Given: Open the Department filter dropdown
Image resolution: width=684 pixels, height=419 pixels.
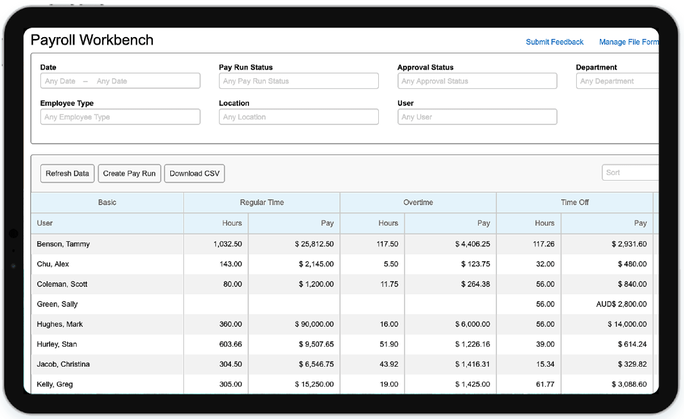Looking at the screenshot, I should tap(617, 81).
